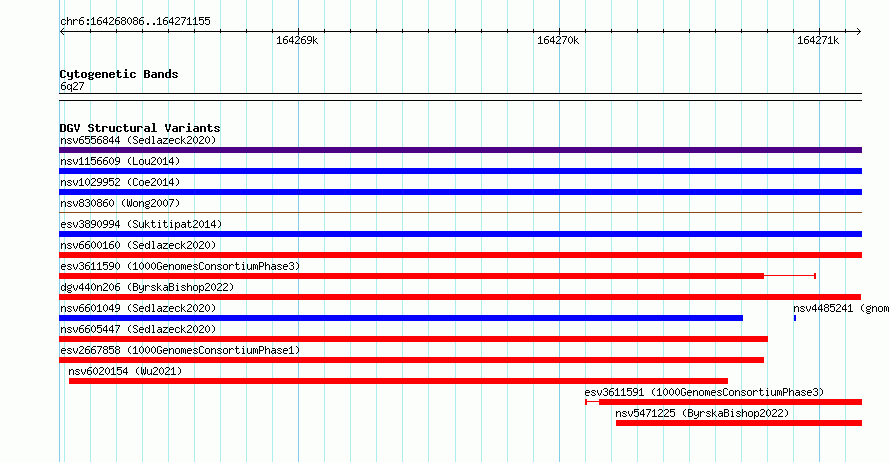Select the red bar under esv2667858
Image resolution: width=890 pixels, height=462 pixels.
coord(412,360)
